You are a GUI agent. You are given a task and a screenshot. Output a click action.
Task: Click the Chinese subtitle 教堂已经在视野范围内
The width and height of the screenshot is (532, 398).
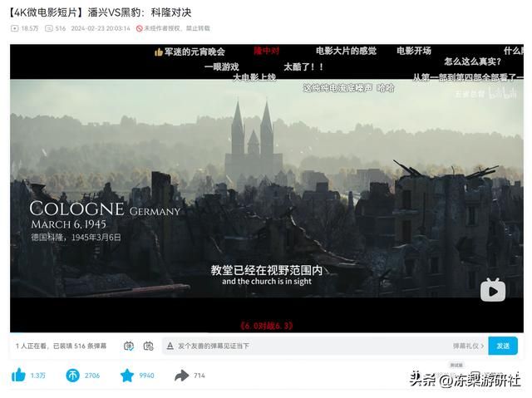[266, 270]
